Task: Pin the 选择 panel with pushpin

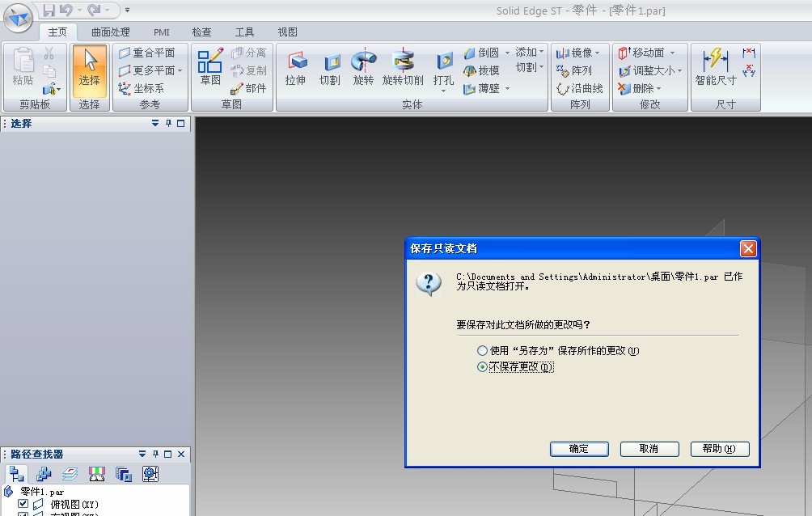Action: 168,123
